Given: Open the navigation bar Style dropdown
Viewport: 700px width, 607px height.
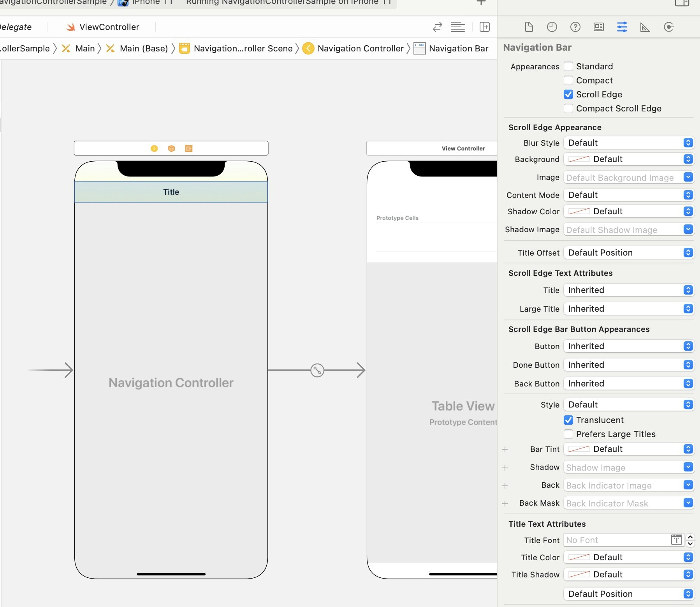Looking at the screenshot, I should tap(629, 404).
